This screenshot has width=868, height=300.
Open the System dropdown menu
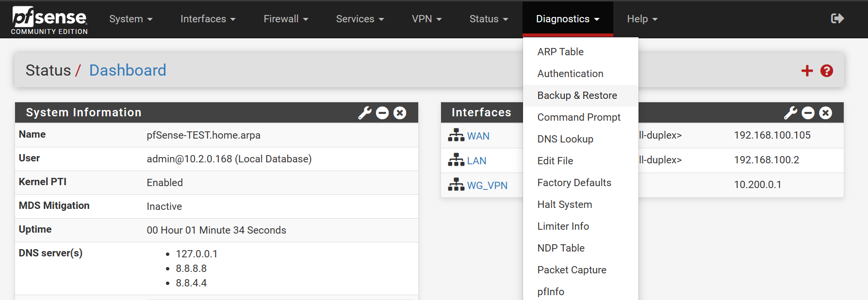(131, 19)
